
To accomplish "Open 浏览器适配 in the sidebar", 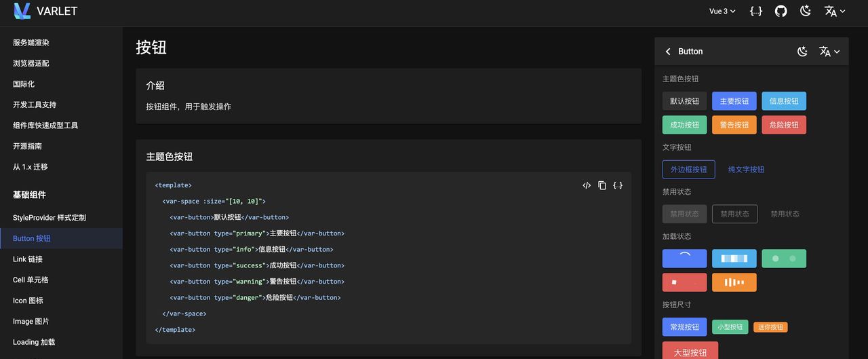I will coord(61,63).
